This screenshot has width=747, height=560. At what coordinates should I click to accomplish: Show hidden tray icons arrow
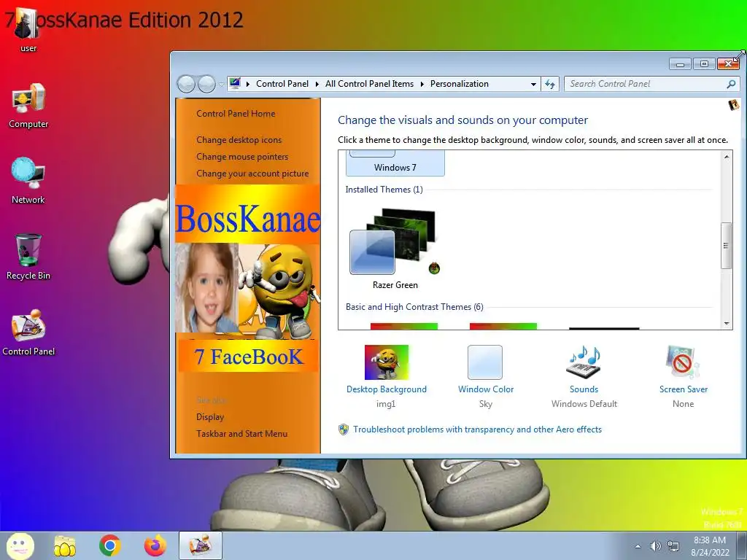click(x=638, y=546)
